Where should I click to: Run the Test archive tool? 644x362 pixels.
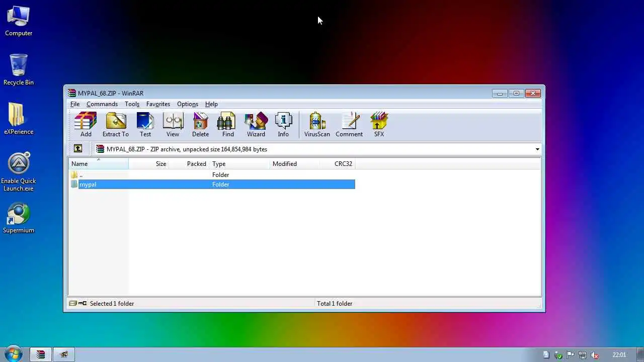pos(145,125)
